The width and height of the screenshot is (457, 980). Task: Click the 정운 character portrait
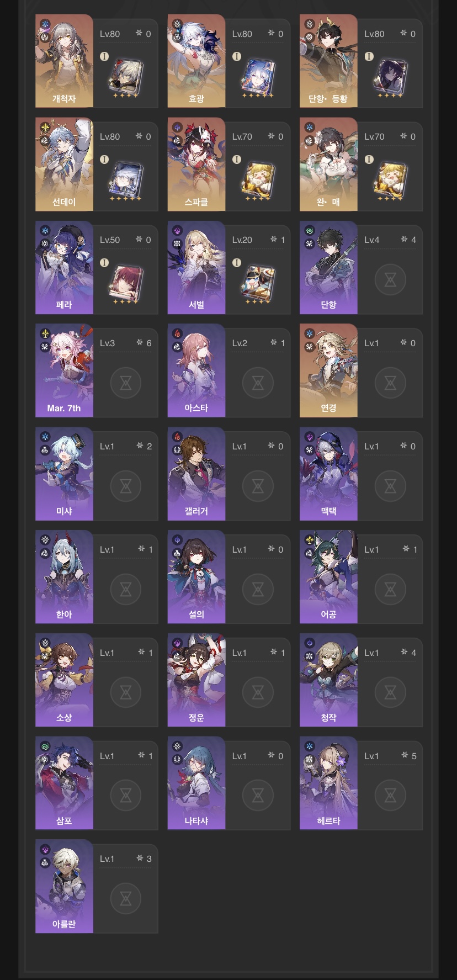tap(196, 680)
